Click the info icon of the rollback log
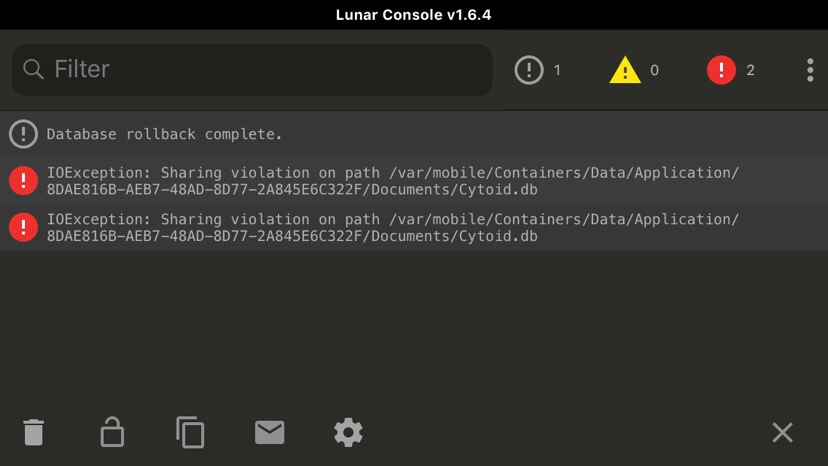The image size is (828, 466). [23, 134]
